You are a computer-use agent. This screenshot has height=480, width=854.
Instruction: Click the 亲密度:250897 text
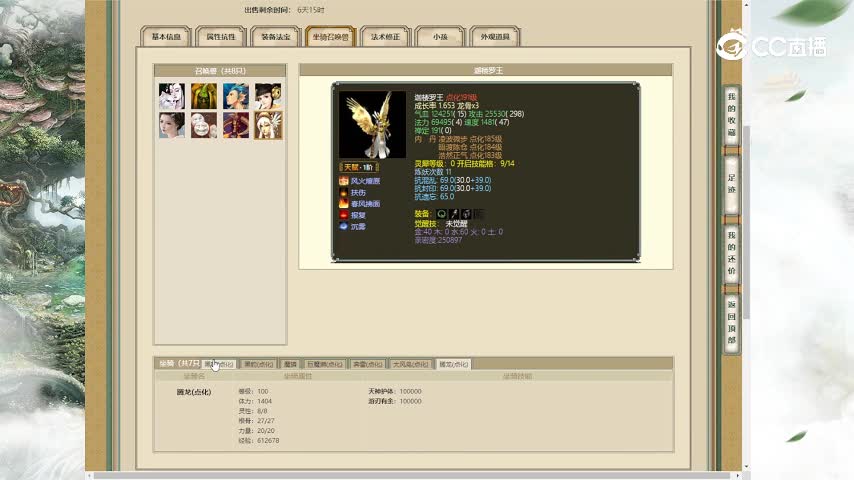coord(438,240)
